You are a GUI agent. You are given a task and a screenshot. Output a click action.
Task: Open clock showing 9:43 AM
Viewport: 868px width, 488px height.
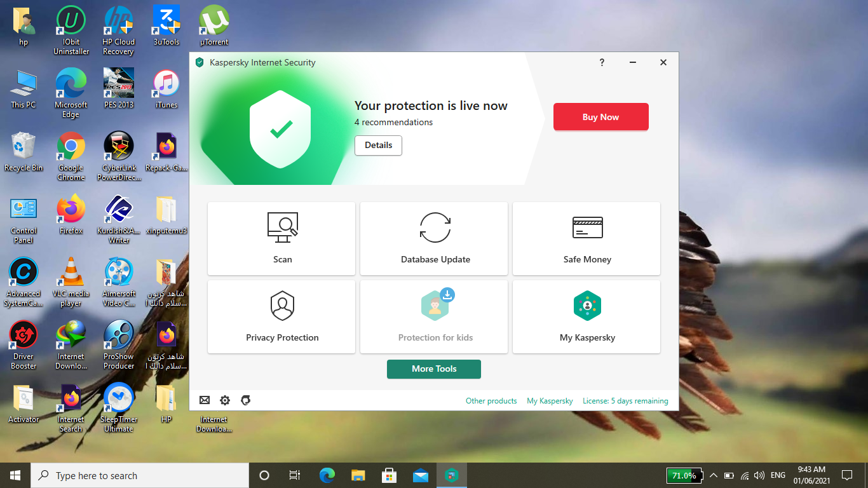click(810, 475)
